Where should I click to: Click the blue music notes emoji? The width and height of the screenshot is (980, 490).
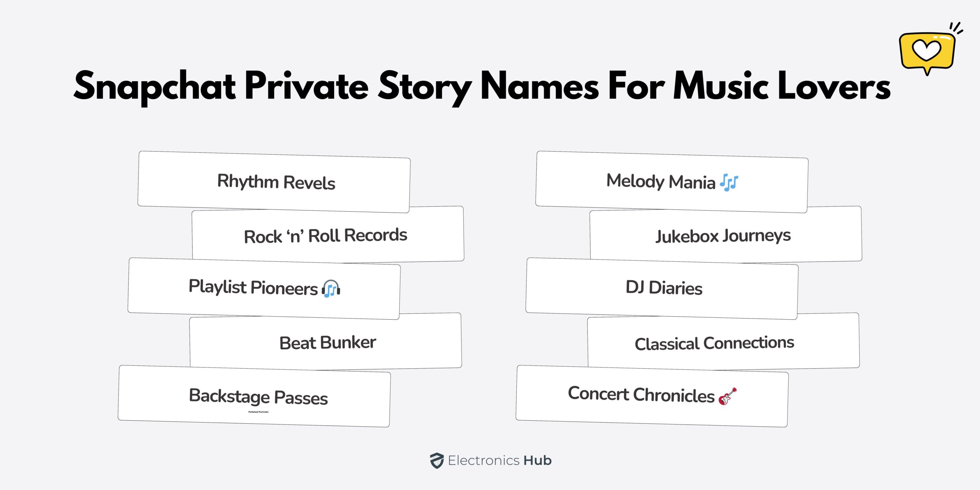[729, 182]
